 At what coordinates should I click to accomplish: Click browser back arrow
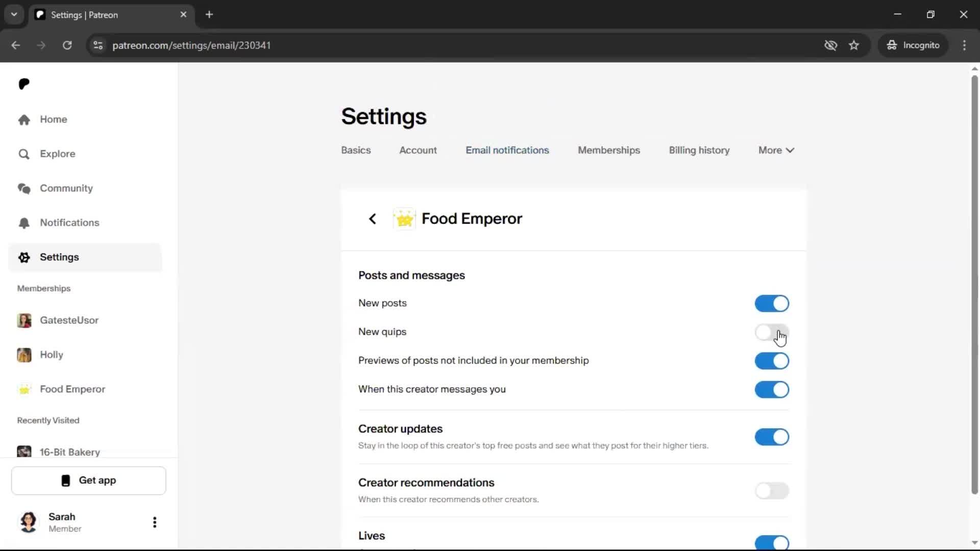pos(16,45)
